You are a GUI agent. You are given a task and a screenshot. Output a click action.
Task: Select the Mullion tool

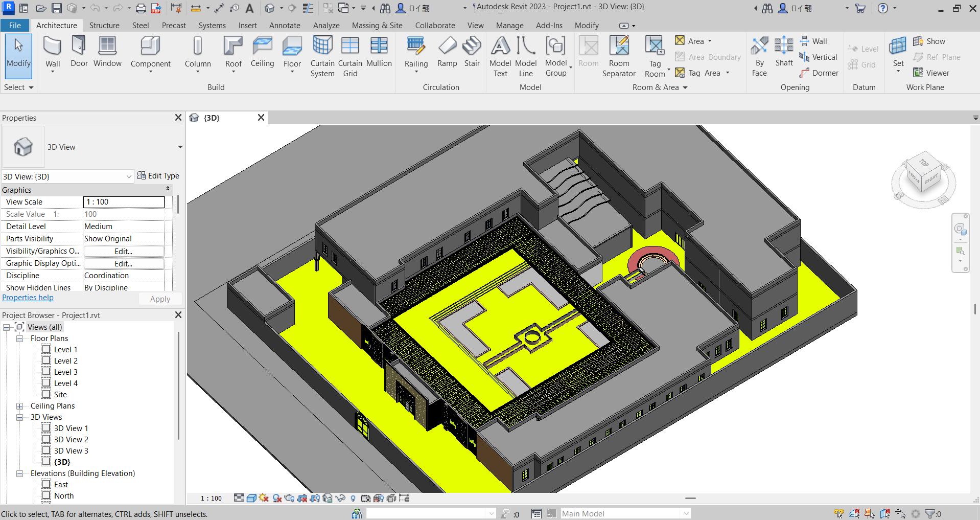(x=379, y=52)
